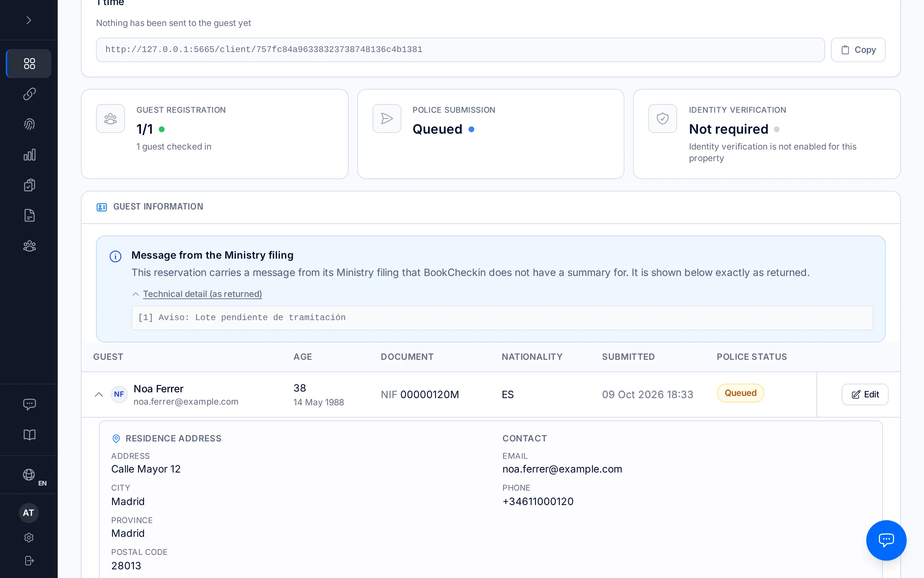The width and height of the screenshot is (924, 578).
Task: Collapse the Noa Ferrer guest row
Action: pyautogui.click(x=99, y=394)
